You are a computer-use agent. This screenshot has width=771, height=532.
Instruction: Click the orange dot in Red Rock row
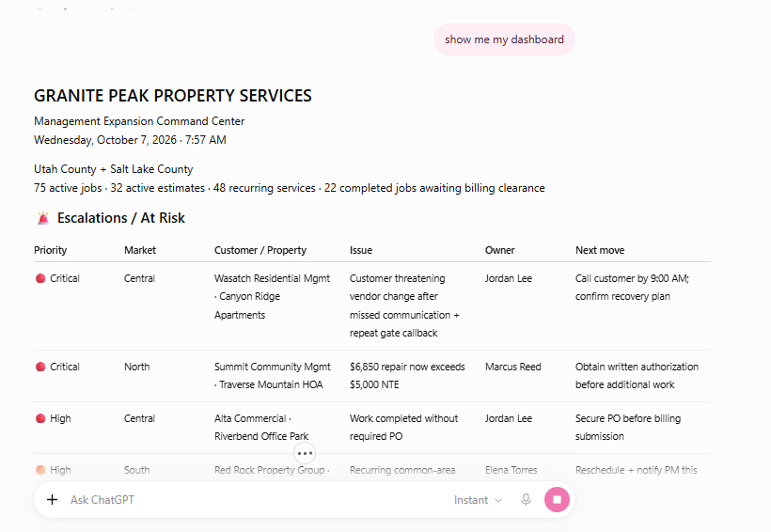tap(40, 470)
